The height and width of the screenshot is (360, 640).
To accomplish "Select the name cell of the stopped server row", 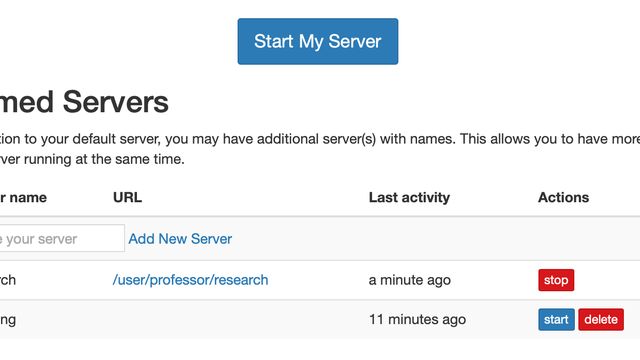I will (x=8, y=320).
